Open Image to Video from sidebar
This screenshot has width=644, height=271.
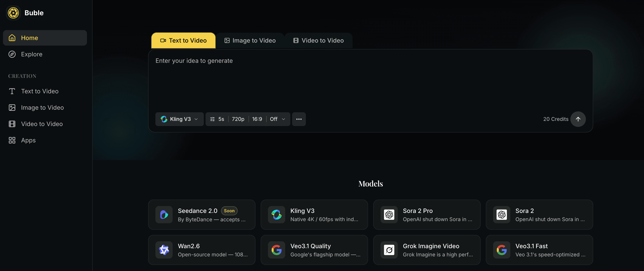point(45,107)
